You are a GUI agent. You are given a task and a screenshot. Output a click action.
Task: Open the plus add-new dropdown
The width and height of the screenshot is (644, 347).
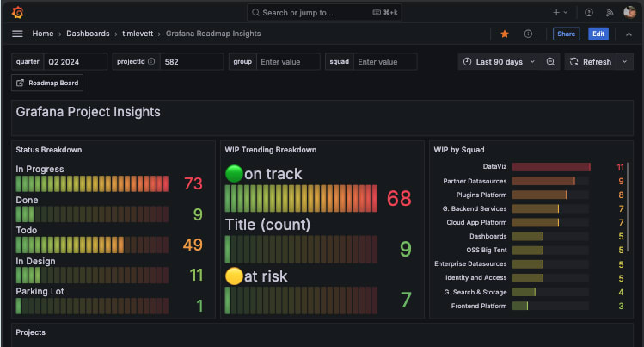[x=560, y=13]
